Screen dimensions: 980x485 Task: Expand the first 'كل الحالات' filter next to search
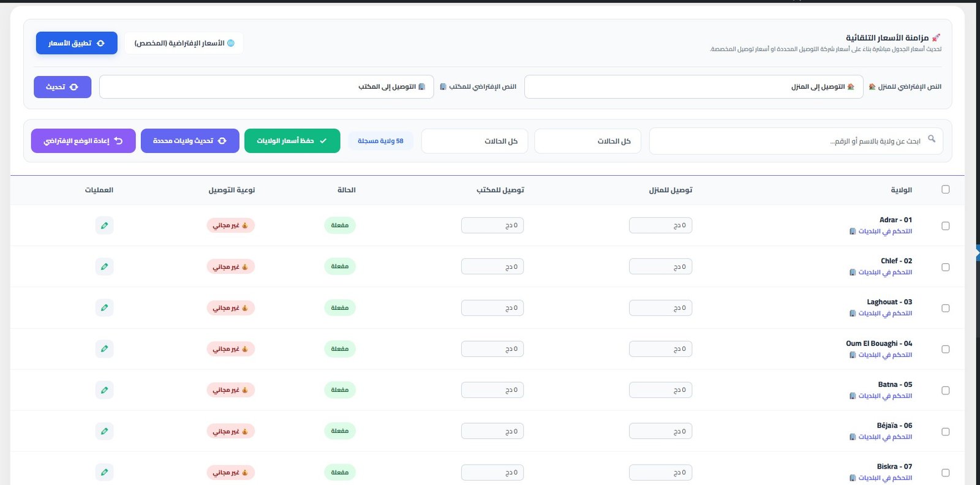[x=587, y=141]
